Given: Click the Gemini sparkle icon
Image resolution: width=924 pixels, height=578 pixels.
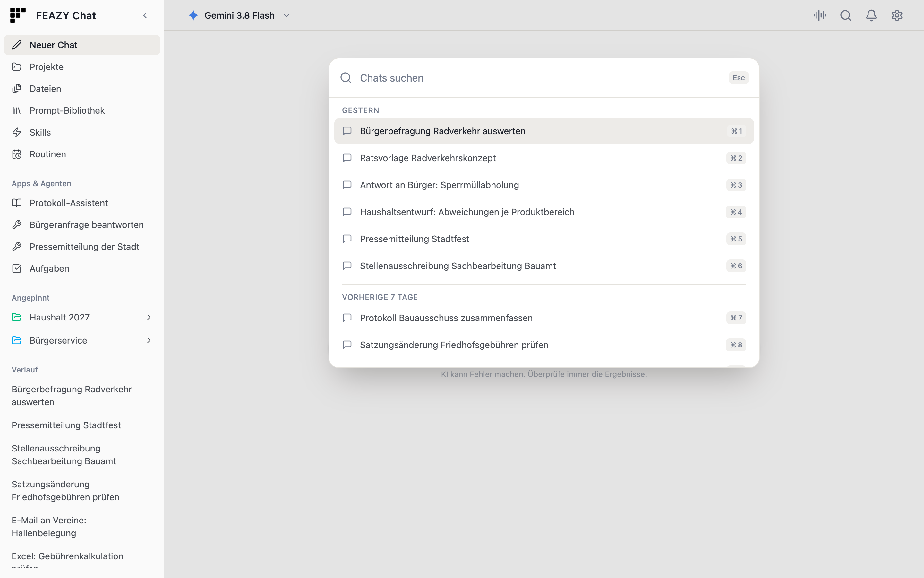Looking at the screenshot, I should (193, 15).
